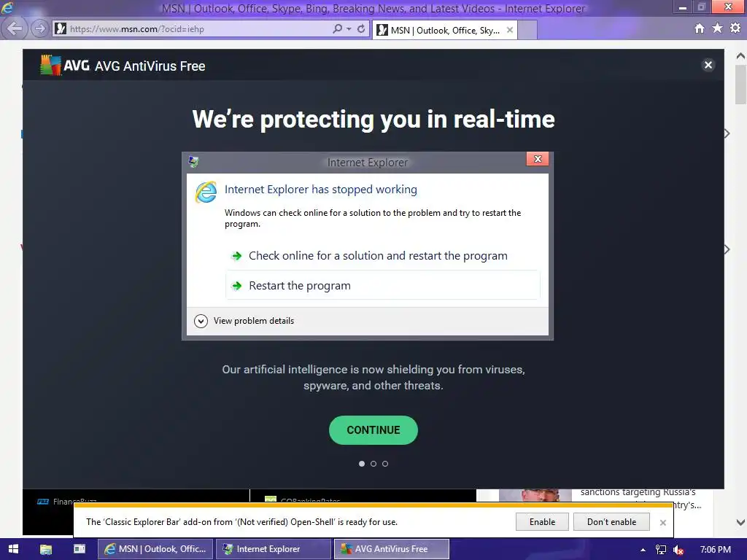The width and height of the screenshot is (747, 560).
Task: Enable the Classic Explorer Bar add-on
Action: [x=542, y=522]
